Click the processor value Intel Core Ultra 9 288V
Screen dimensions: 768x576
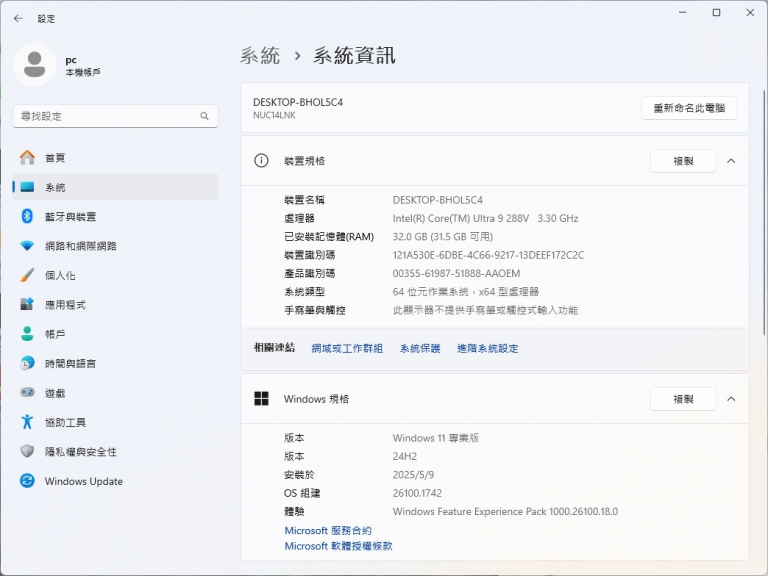pos(485,218)
